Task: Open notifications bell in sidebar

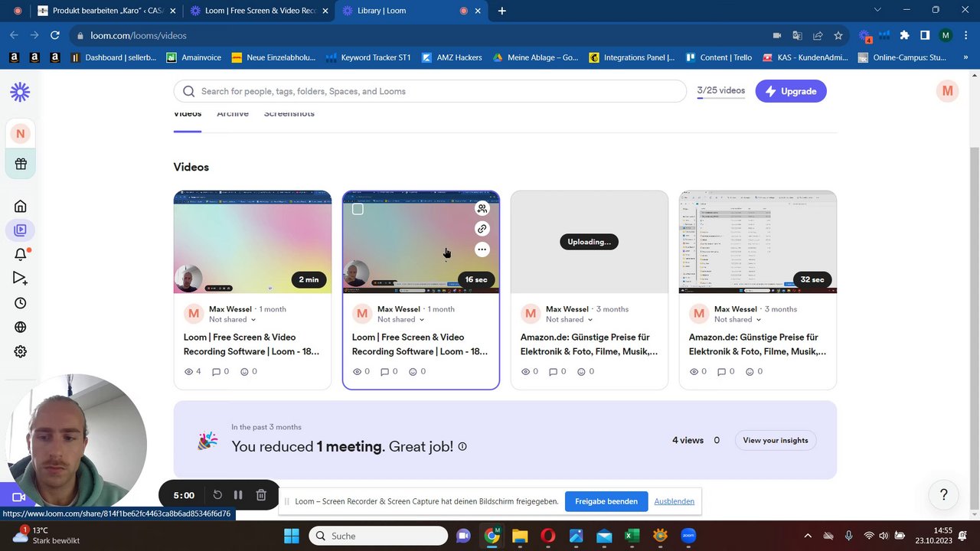Action: pyautogui.click(x=21, y=254)
